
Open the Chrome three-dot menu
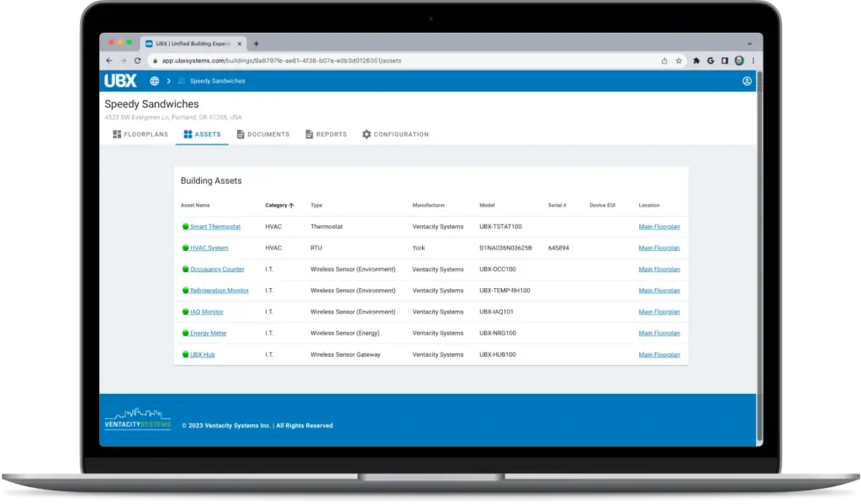(x=753, y=60)
